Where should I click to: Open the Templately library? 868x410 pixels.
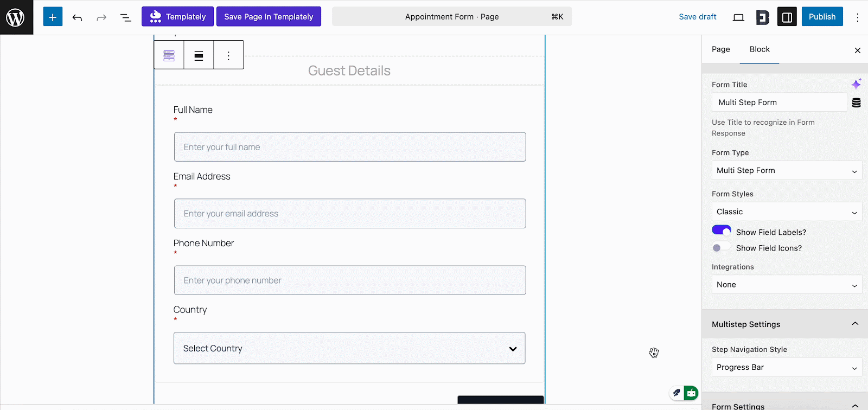tap(177, 17)
